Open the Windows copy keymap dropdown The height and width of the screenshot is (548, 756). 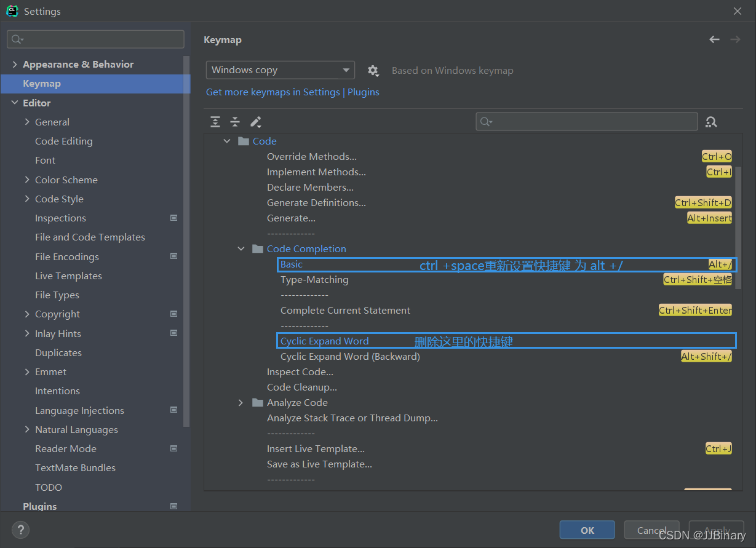pyautogui.click(x=281, y=70)
